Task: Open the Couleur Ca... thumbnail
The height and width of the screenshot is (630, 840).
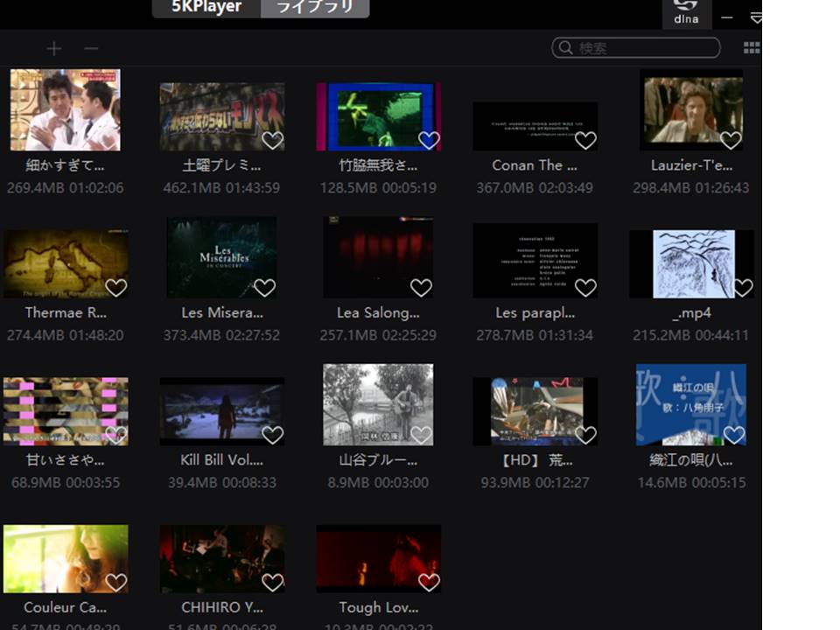Action: pos(66,559)
